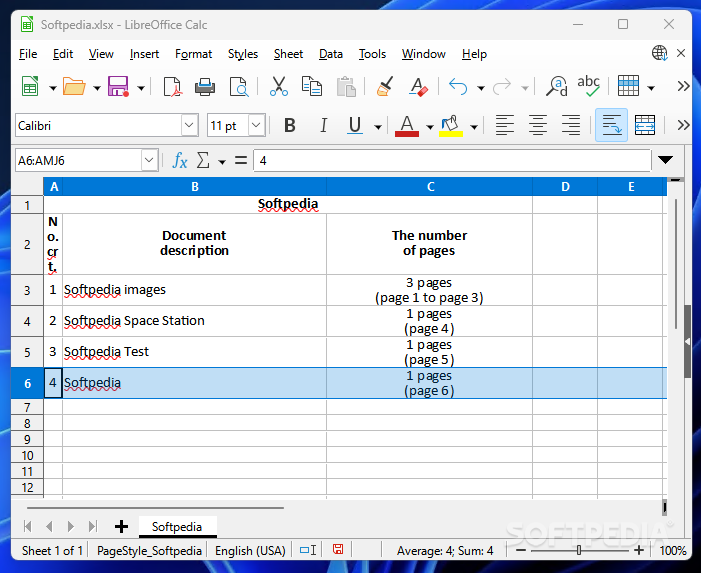Click the Formula equals sign

241,160
